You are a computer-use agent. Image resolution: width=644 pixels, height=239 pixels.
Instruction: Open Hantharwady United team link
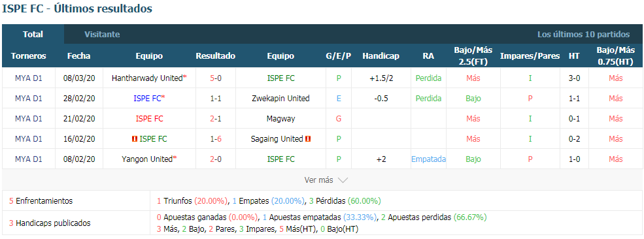tap(147, 78)
